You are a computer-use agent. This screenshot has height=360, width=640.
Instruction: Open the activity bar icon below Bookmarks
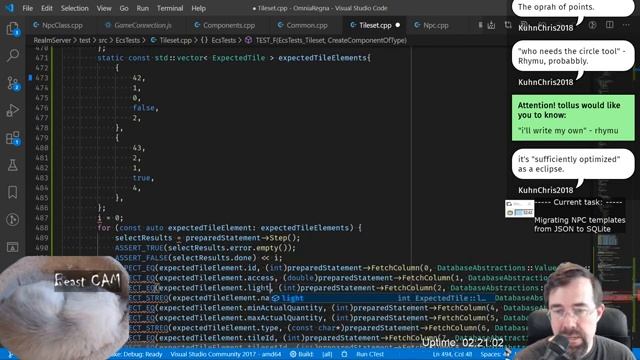tap(13, 220)
